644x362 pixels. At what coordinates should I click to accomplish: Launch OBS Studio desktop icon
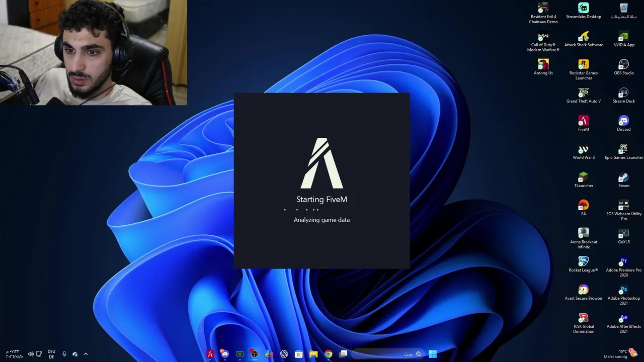tap(623, 67)
